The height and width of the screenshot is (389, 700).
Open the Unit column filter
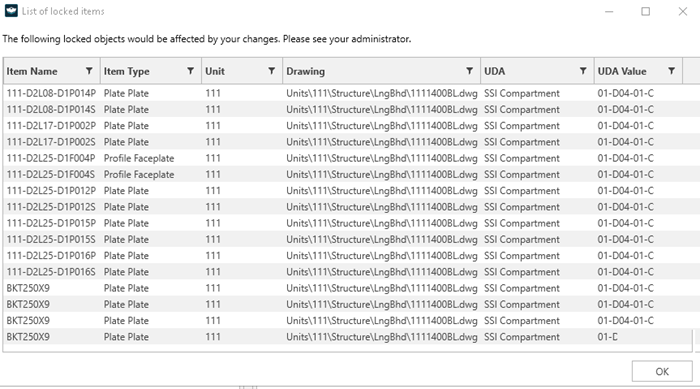[271, 71]
